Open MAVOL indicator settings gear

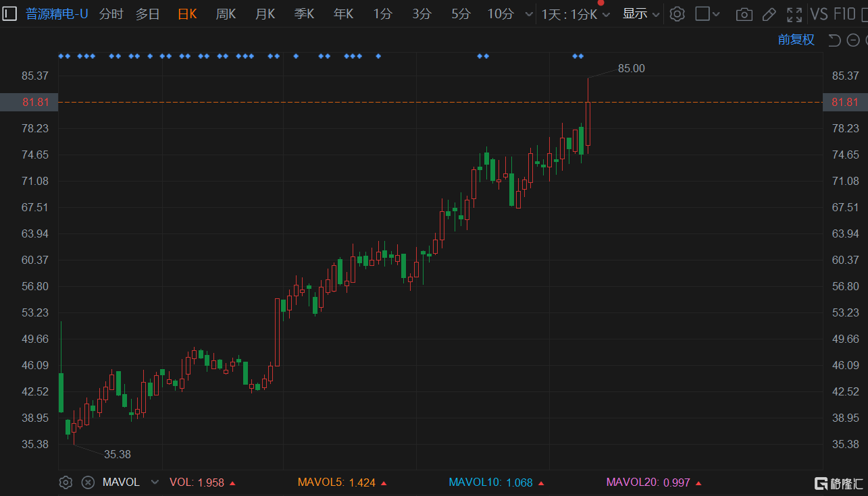click(66, 482)
